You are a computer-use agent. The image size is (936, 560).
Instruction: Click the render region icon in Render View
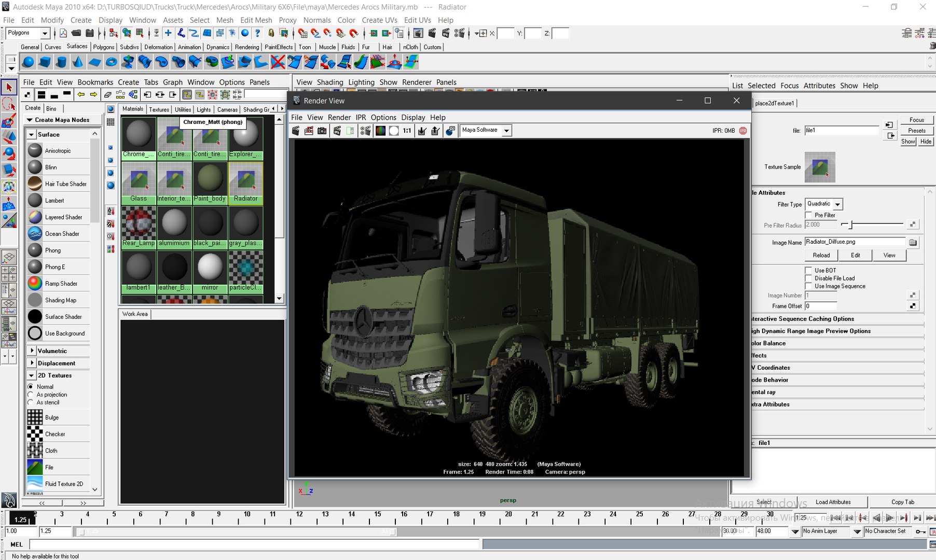click(x=309, y=131)
